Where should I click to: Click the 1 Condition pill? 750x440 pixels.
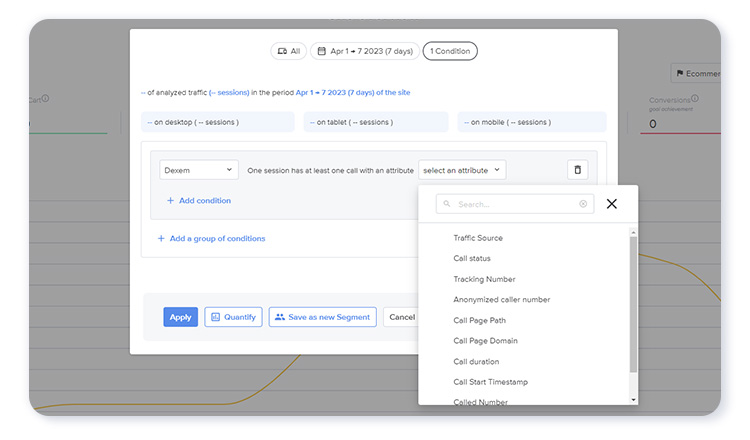(x=450, y=51)
